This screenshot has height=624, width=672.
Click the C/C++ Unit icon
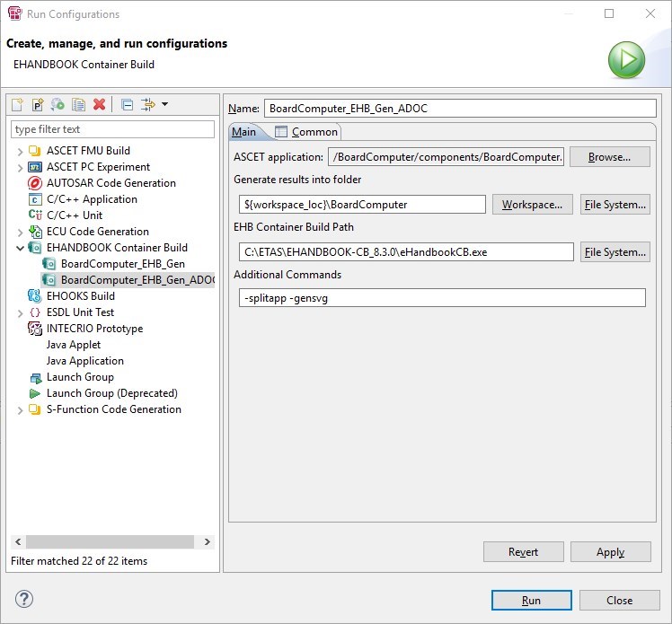point(35,215)
